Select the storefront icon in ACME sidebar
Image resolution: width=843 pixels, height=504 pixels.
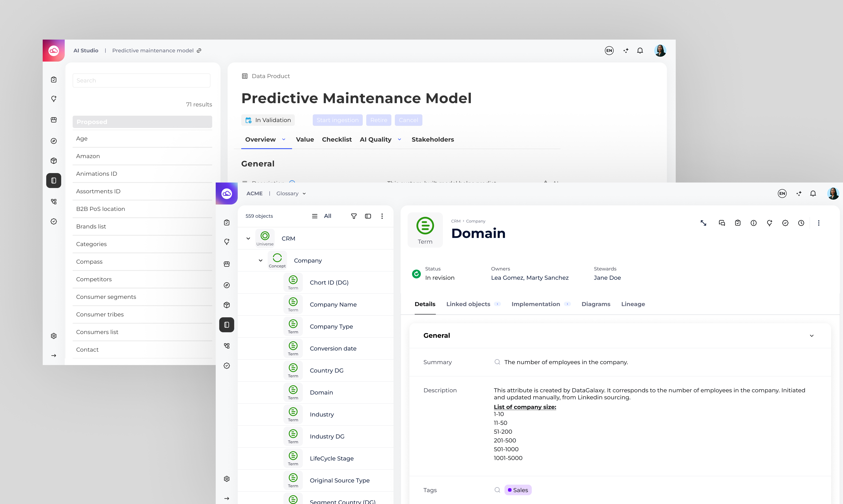[227, 264]
